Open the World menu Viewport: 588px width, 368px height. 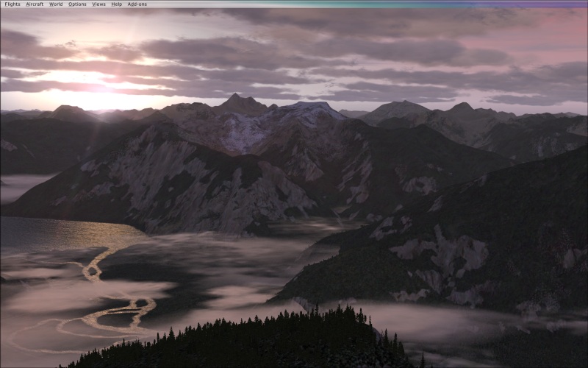point(56,4)
